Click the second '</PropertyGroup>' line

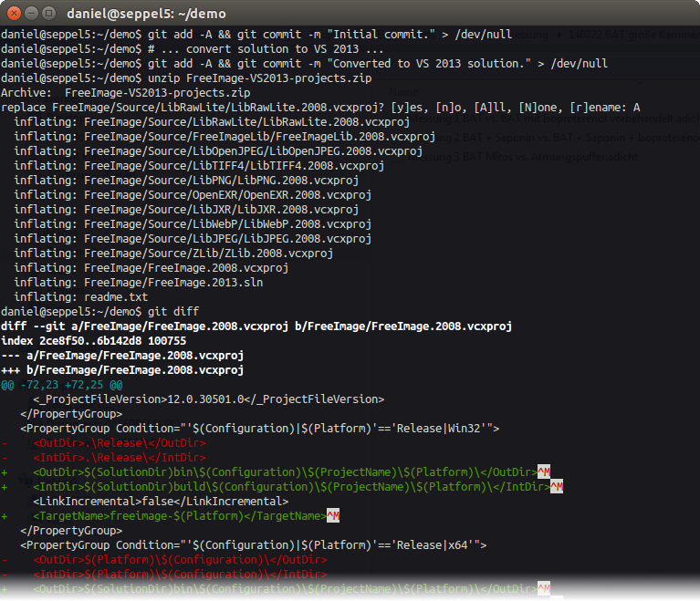point(71,531)
